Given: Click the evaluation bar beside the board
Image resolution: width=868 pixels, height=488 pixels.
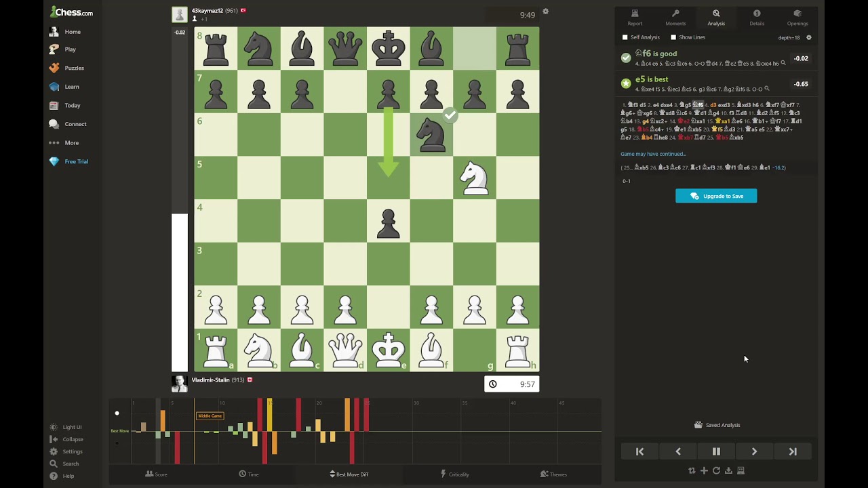Looking at the screenshot, I should (x=180, y=199).
